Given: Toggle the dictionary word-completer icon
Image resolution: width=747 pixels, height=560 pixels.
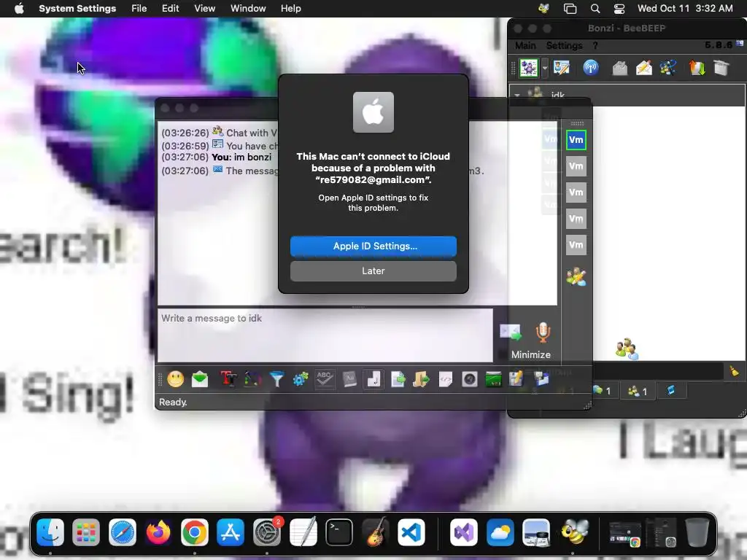Looking at the screenshot, I should click(349, 379).
